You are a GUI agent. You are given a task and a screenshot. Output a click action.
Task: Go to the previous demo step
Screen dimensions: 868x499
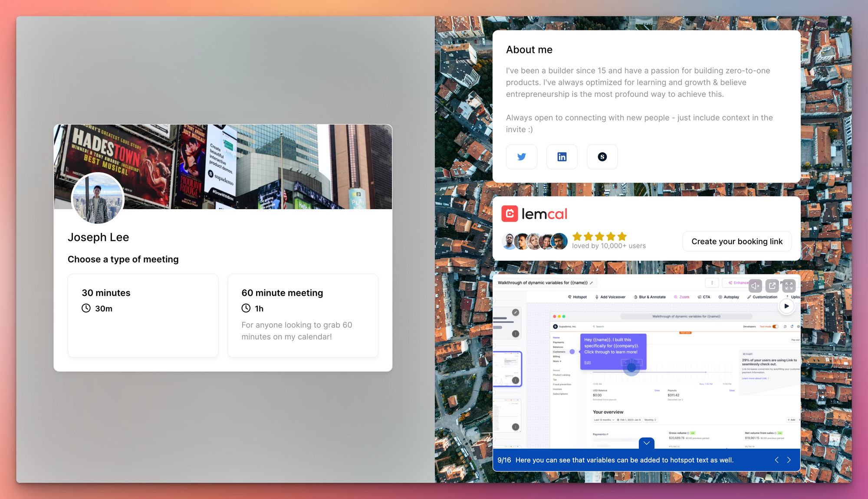(776, 460)
